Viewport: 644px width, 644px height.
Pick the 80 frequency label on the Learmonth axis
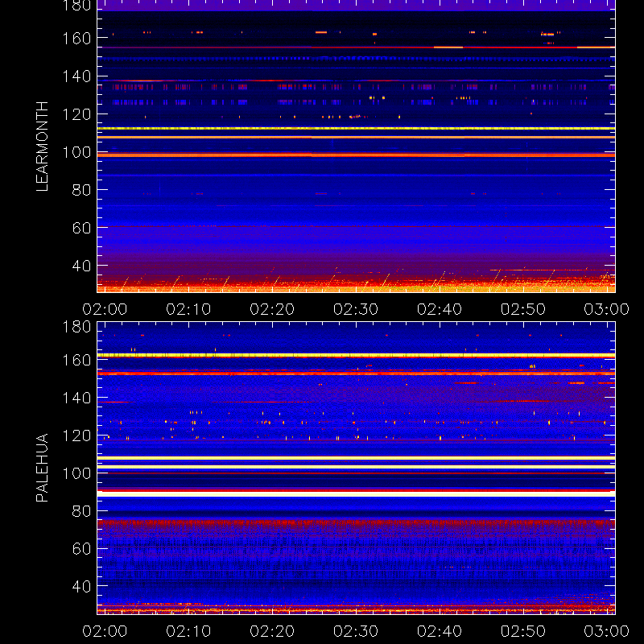click(81, 190)
